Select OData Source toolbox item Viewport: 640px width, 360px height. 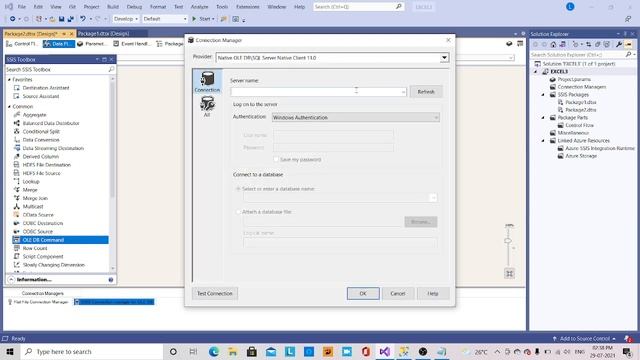(38, 215)
